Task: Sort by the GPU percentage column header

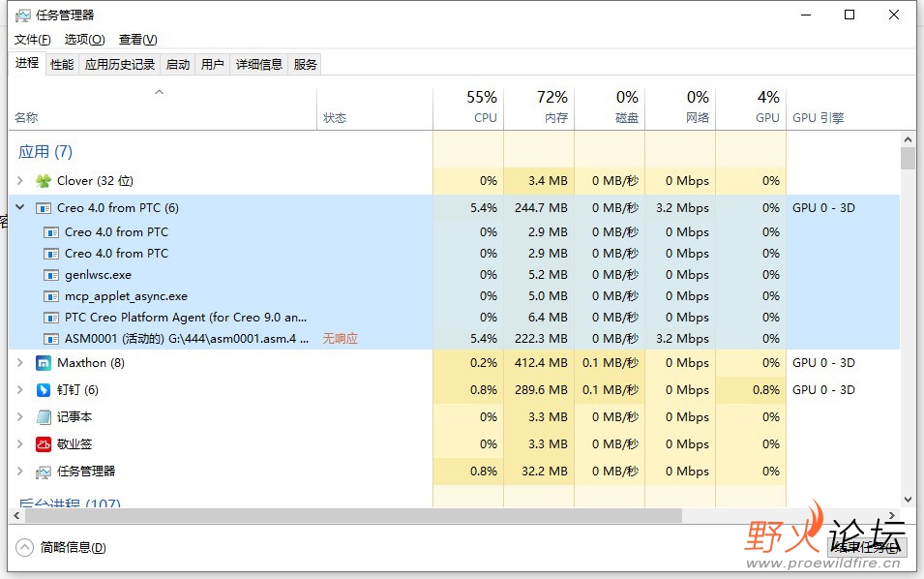Action: click(x=752, y=108)
